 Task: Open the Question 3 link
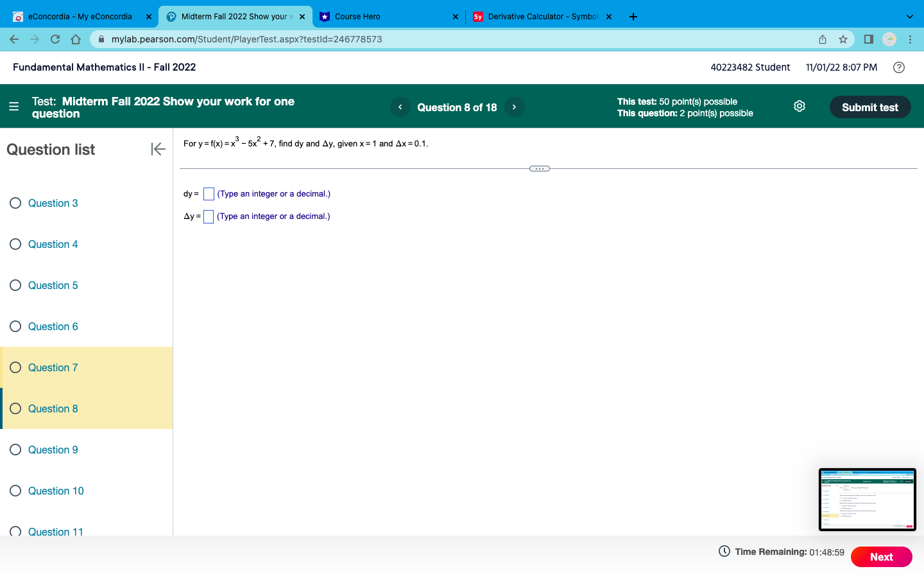coord(53,203)
